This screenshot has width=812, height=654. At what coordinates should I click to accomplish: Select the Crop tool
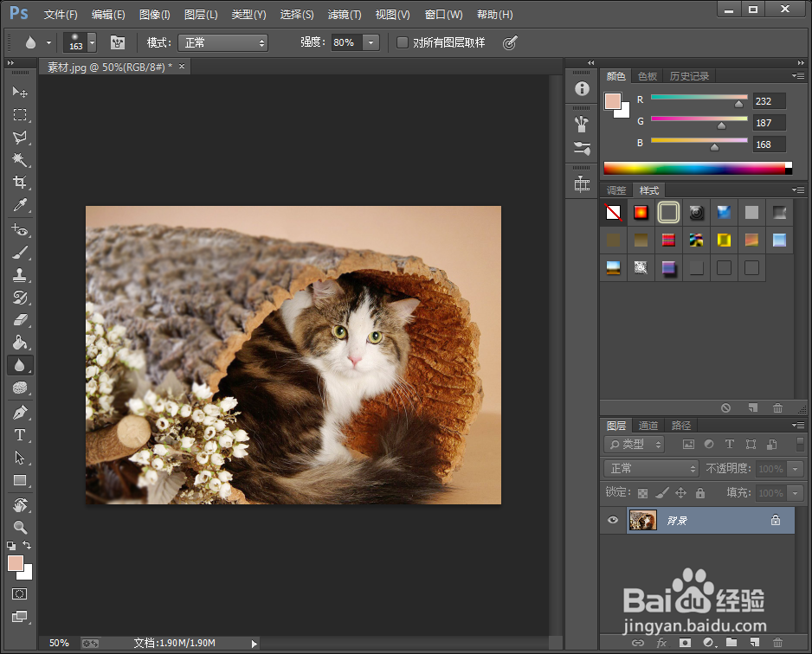(x=20, y=183)
